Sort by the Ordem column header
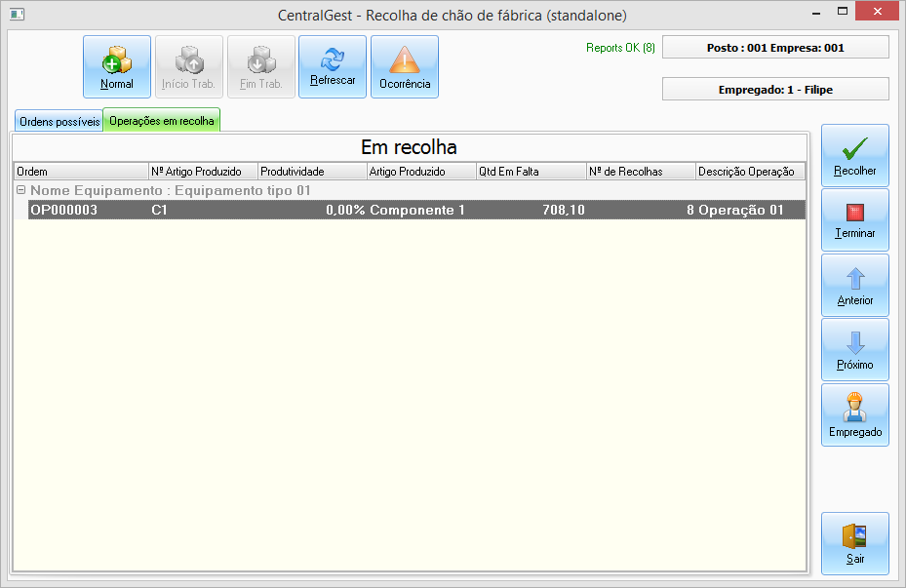This screenshot has height=588, width=906. coord(82,172)
